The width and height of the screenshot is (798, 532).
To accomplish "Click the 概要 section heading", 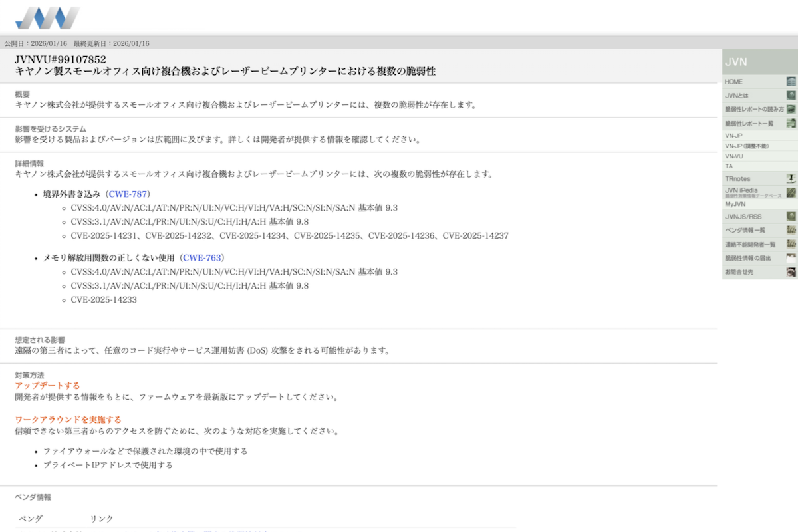I will click(22, 94).
